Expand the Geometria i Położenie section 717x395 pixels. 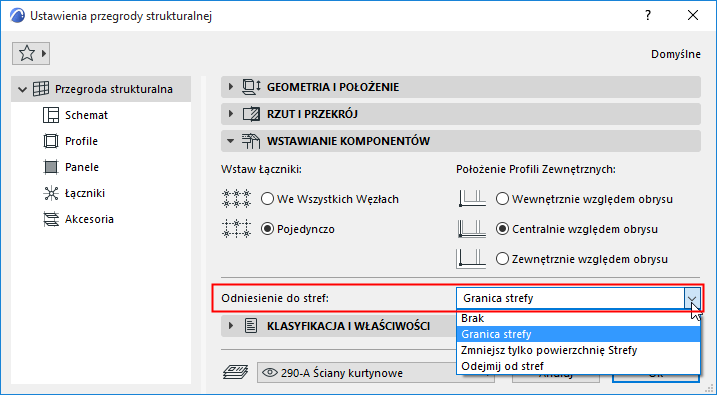[x=231, y=87]
